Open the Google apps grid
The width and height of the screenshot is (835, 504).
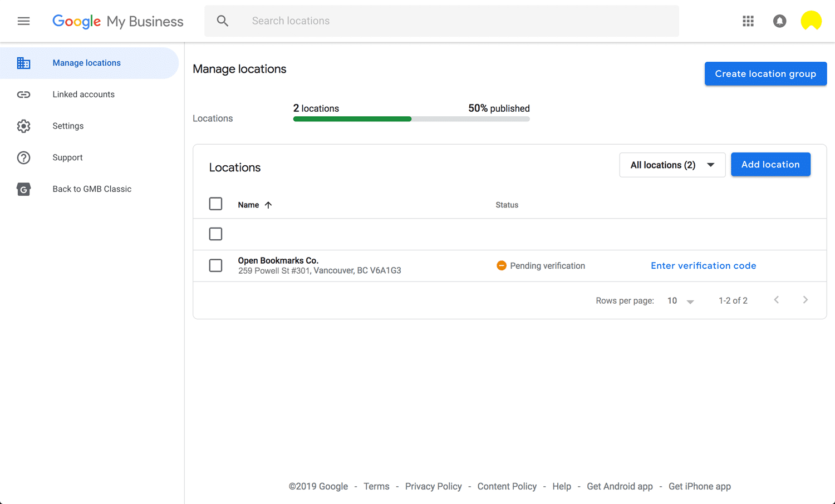pyautogui.click(x=748, y=21)
